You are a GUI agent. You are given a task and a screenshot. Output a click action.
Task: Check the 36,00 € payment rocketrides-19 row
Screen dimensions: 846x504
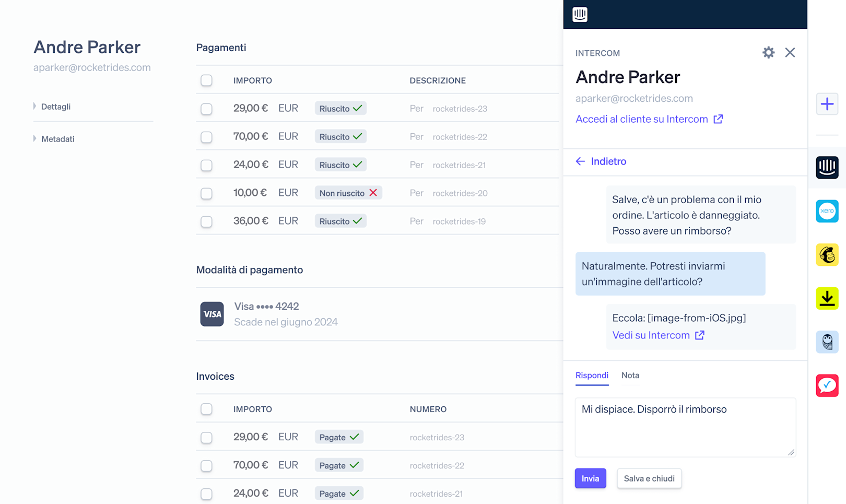tap(206, 221)
